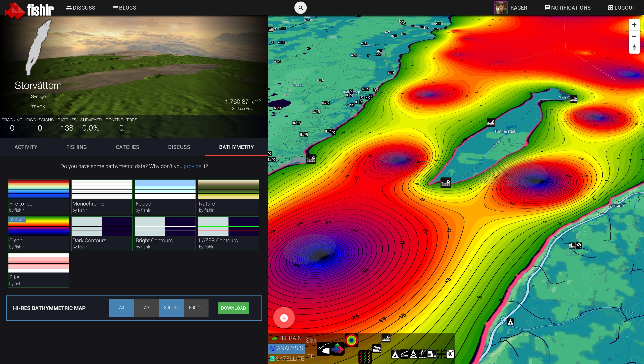
Task: Click the colorful origami fish icon
Action: pos(338,348)
